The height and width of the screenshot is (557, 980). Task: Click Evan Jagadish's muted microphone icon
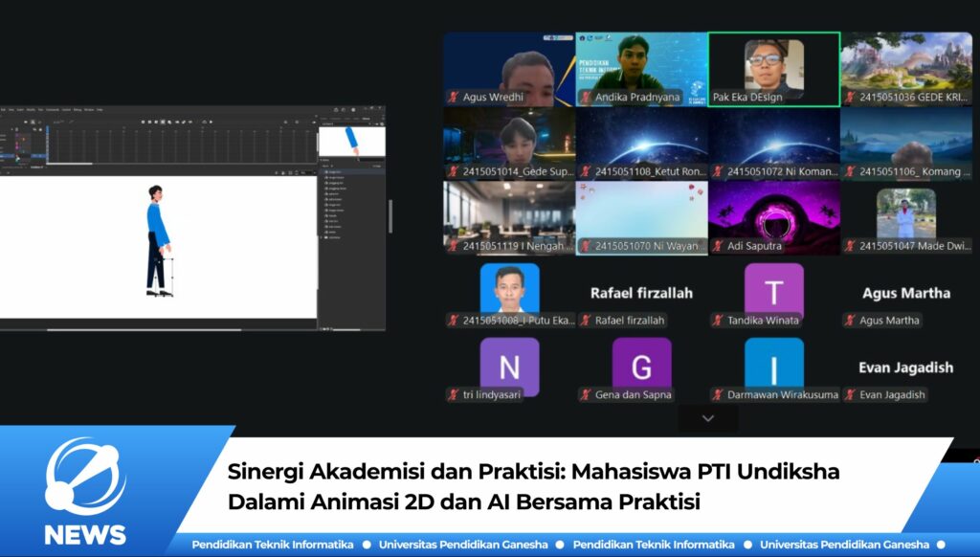[x=849, y=394]
